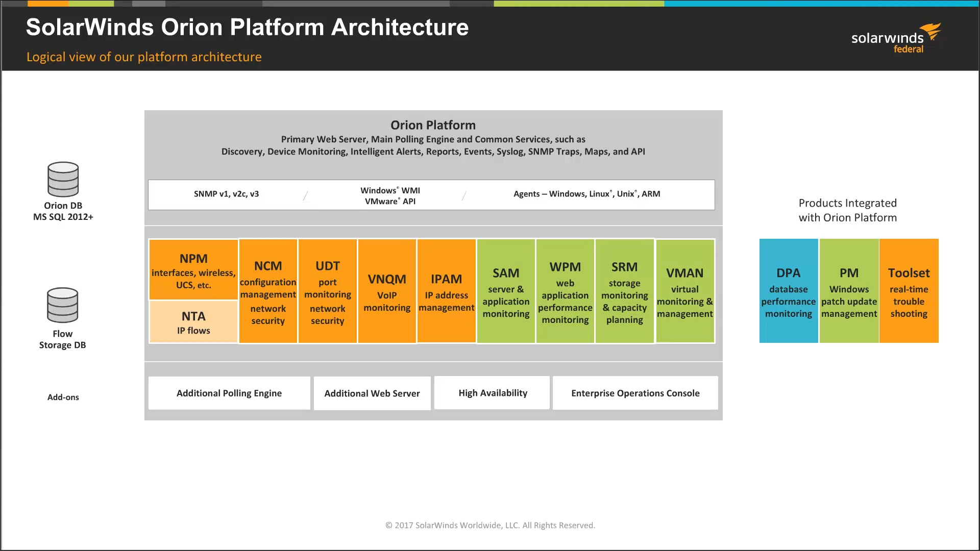
Task: Click the 'Flow Storage DB' label
Action: (x=63, y=339)
